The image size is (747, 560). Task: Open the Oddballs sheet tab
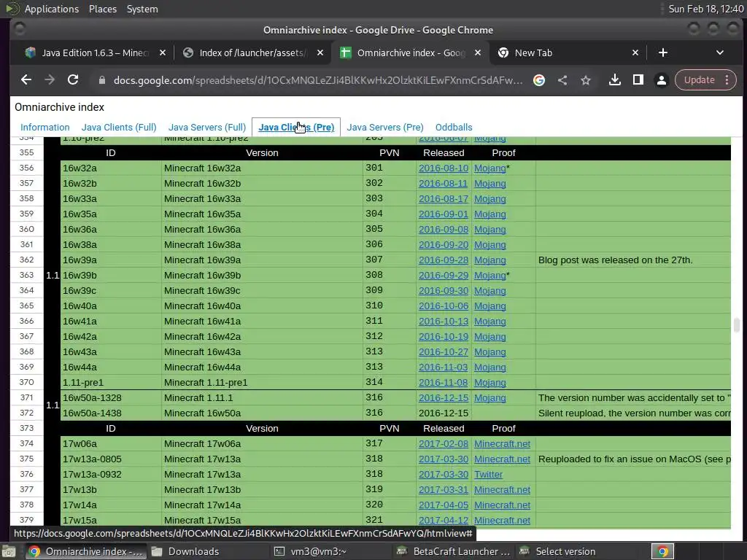454,127
